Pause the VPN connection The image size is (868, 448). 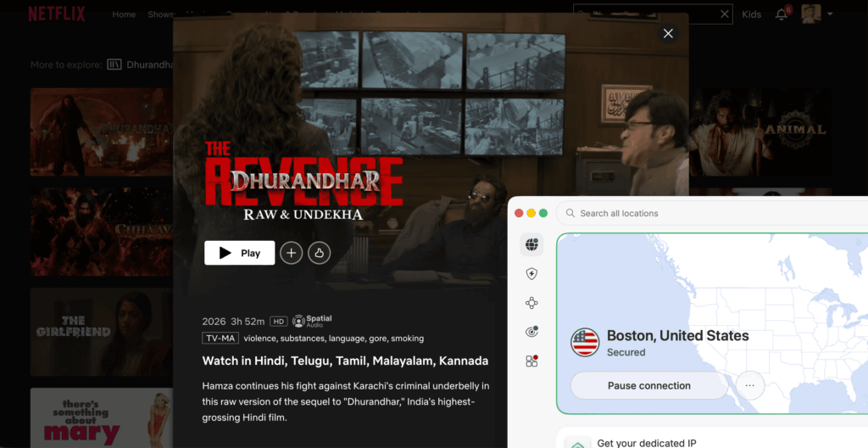[648, 385]
